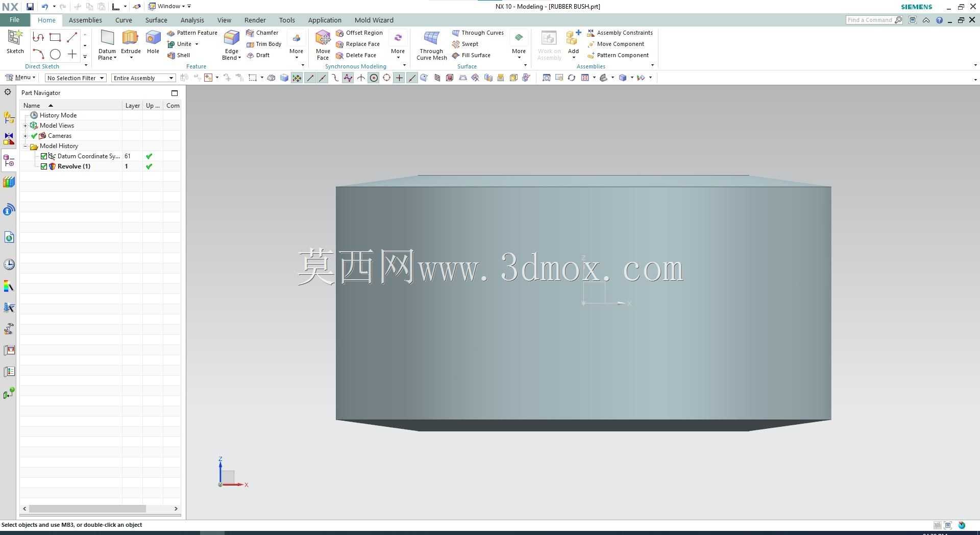
Task: Switch to the Mold Wizard tab
Action: [x=374, y=20]
